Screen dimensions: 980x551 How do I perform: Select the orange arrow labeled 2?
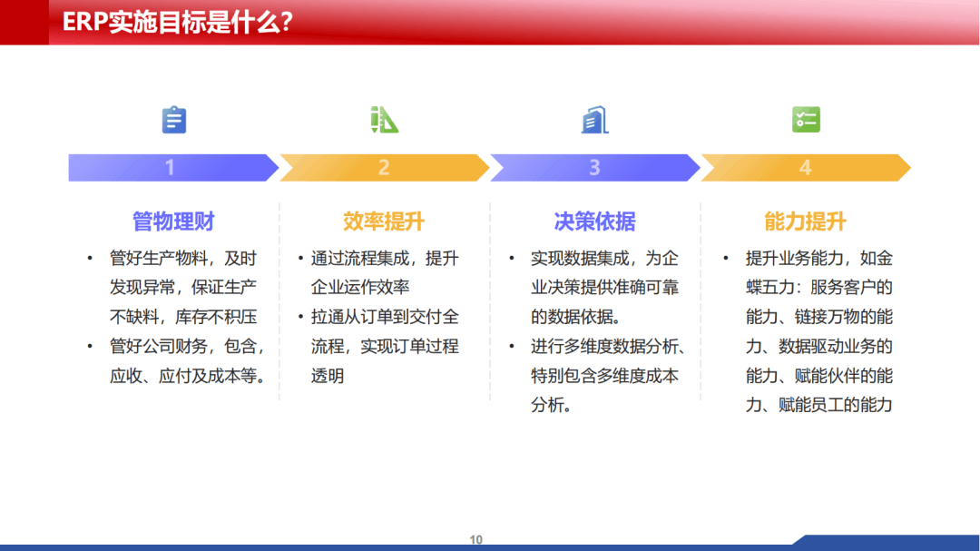(x=384, y=168)
